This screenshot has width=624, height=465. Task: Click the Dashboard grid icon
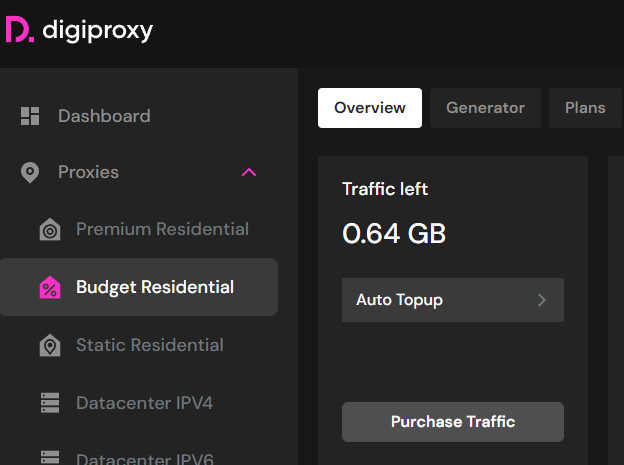point(30,116)
